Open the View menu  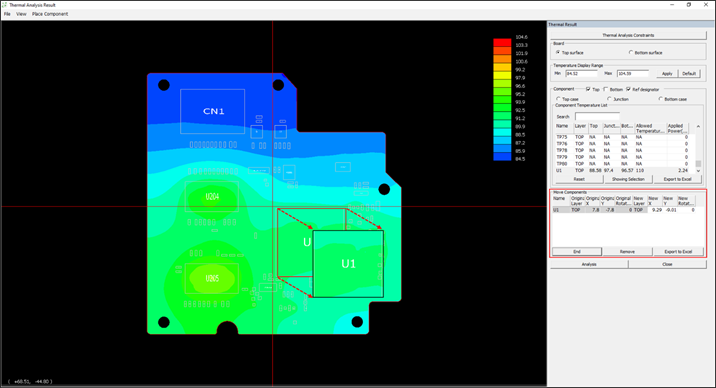click(x=21, y=14)
